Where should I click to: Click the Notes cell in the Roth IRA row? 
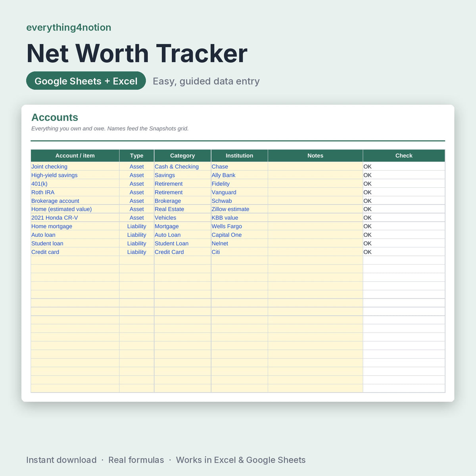point(315,192)
